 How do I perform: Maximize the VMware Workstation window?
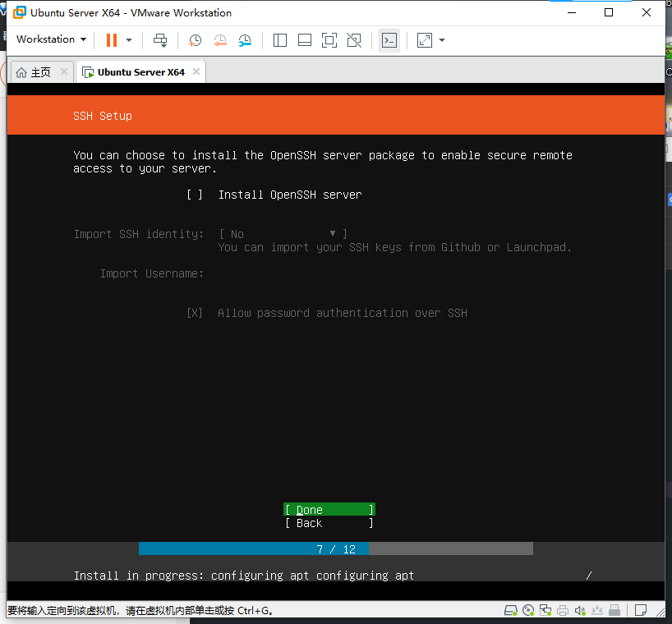609,12
